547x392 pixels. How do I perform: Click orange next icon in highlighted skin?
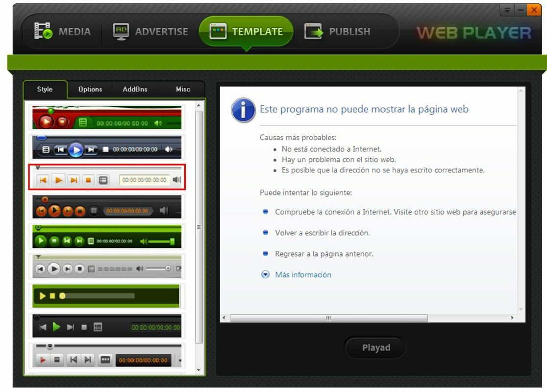(74, 180)
